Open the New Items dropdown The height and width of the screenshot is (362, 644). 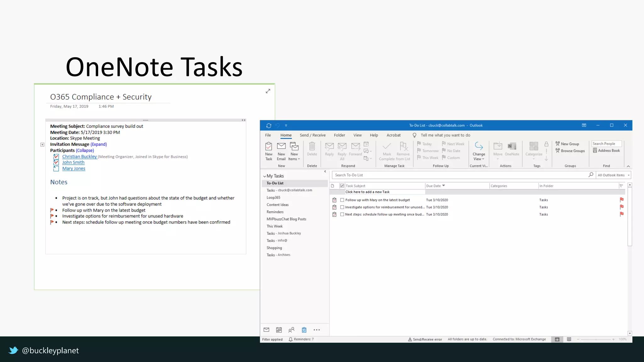294,151
